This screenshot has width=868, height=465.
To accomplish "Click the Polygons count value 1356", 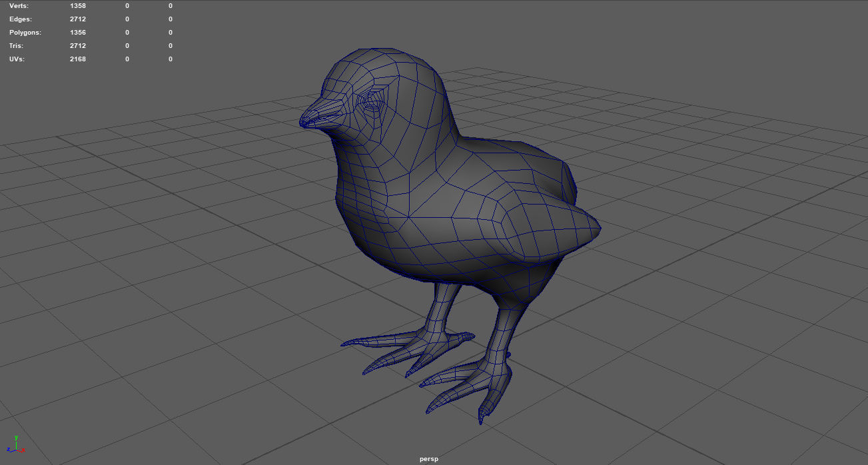I will click(78, 32).
